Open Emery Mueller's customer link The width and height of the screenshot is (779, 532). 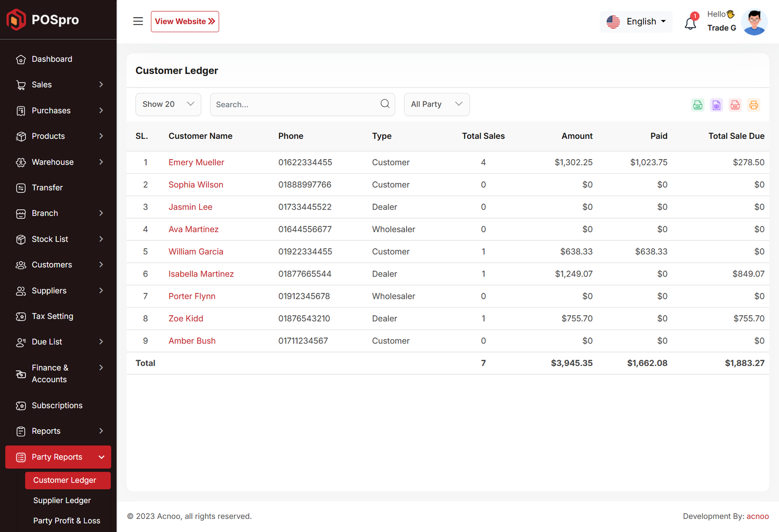196,163
